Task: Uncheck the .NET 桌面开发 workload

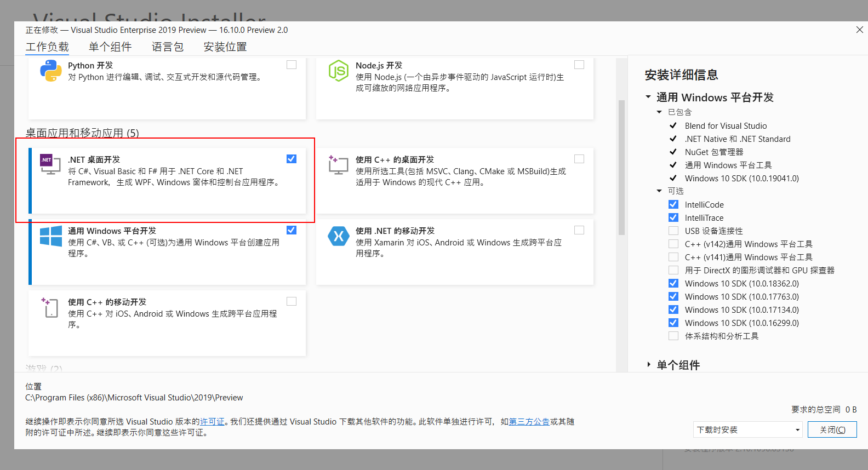Action: 292,159
